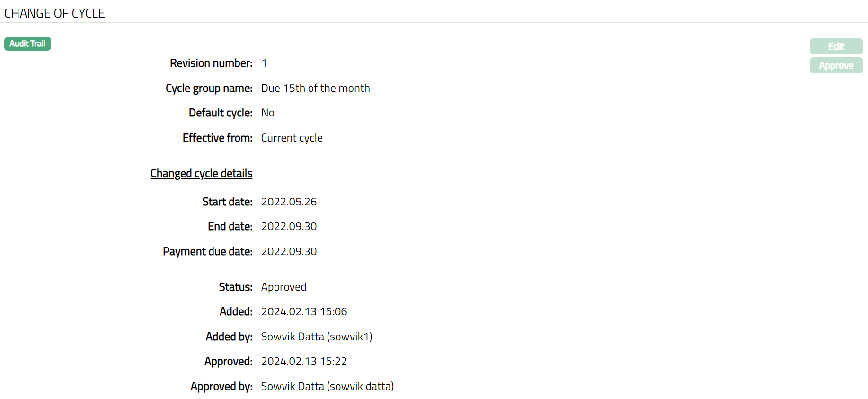Click the CHANGE OF CYCLE page title
The width and height of the screenshot is (868, 399).
pos(54,13)
